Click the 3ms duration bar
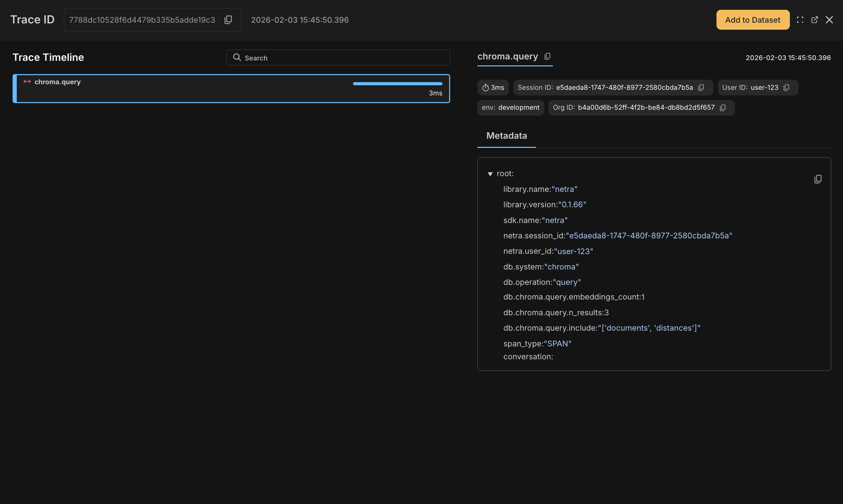843x504 pixels. [x=397, y=84]
